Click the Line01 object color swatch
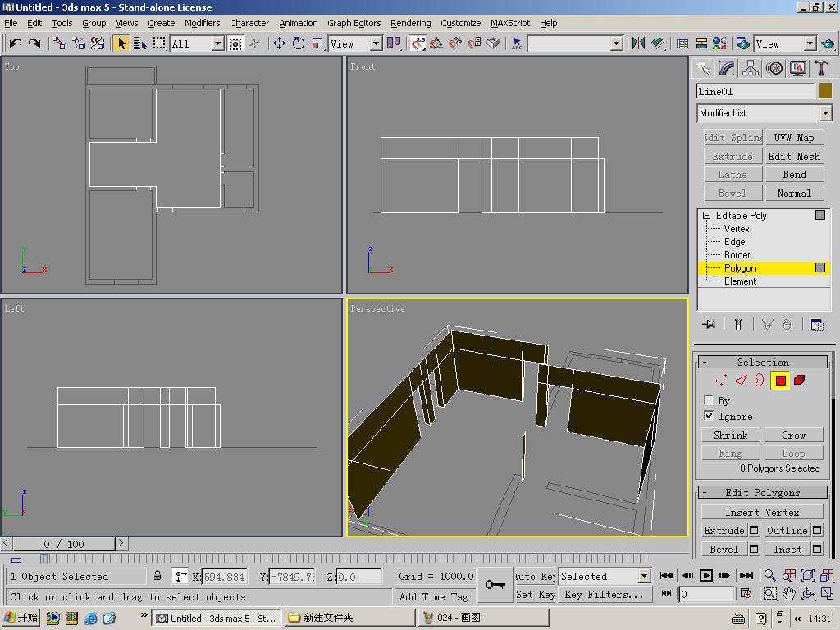 click(x=825, y=91)
